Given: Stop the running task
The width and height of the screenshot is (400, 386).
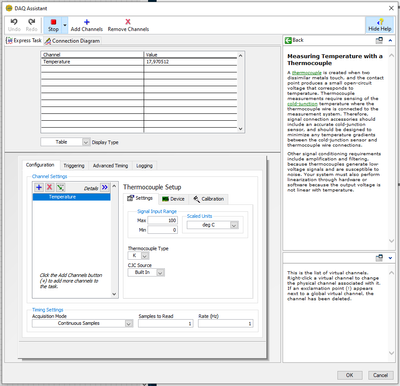Looking at the screenshot, I should pyautogui.click(x=53, y=25).
